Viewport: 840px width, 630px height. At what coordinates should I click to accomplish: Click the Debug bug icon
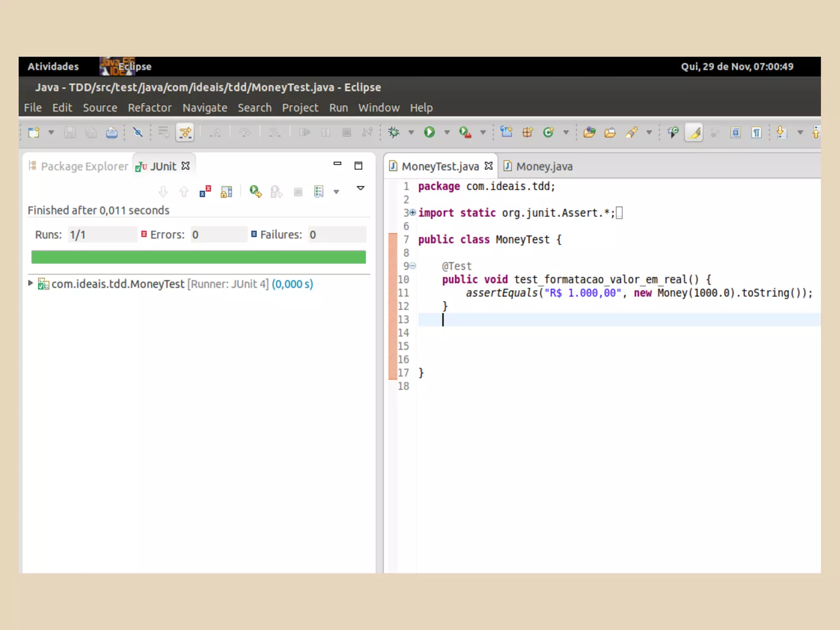394,132
